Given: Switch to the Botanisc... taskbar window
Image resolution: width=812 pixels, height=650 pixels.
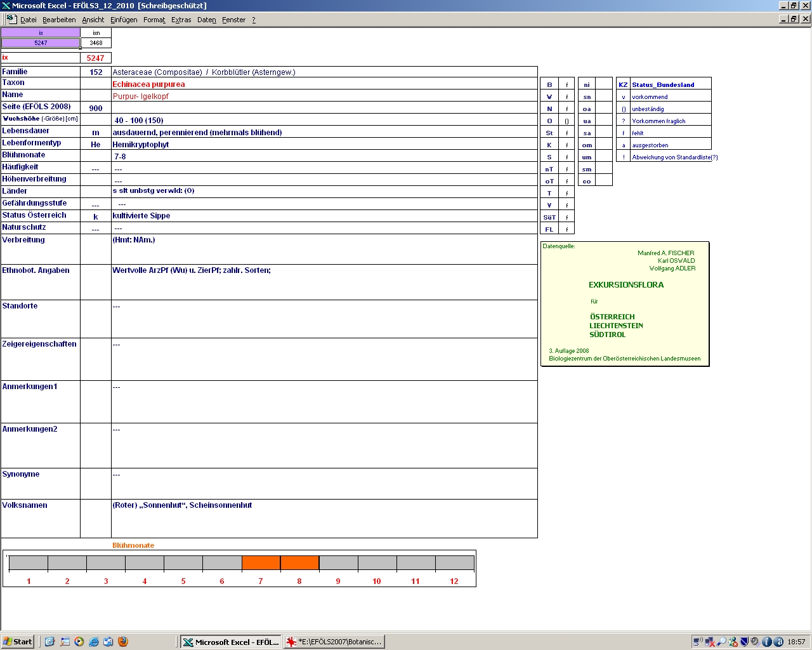Looking at the screenshot, I should [x=334, y=642].
